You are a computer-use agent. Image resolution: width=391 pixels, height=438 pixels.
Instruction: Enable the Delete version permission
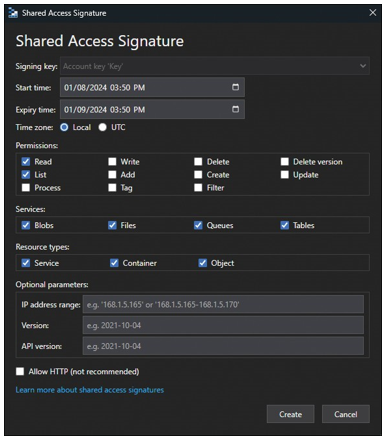pos(285,162)
